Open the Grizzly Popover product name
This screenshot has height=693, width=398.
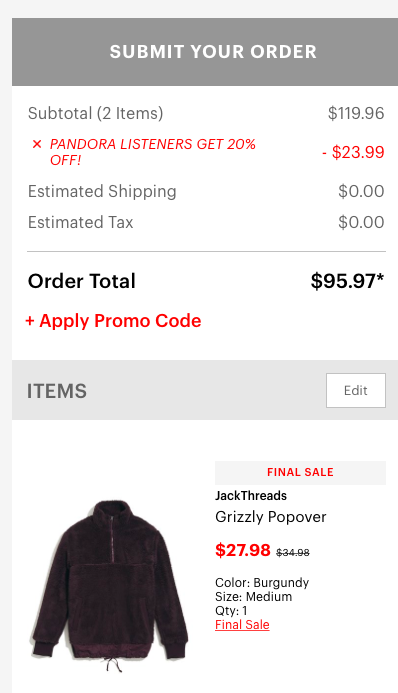point(271,517)
